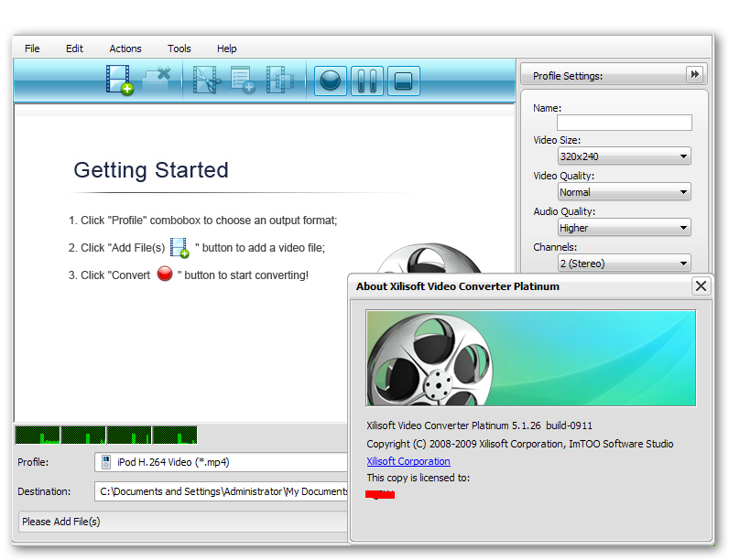Open the Actions menu
The height and width of the screenshot is (560, 729).
pos(125,48)
